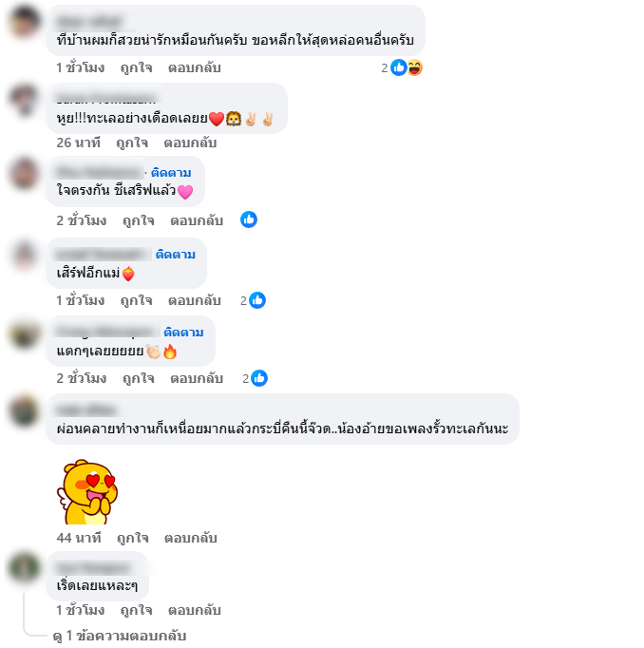
Task: Open the like count on เสิร์ฟอีกแม่ comment
Action: click(x=253, y=300)
